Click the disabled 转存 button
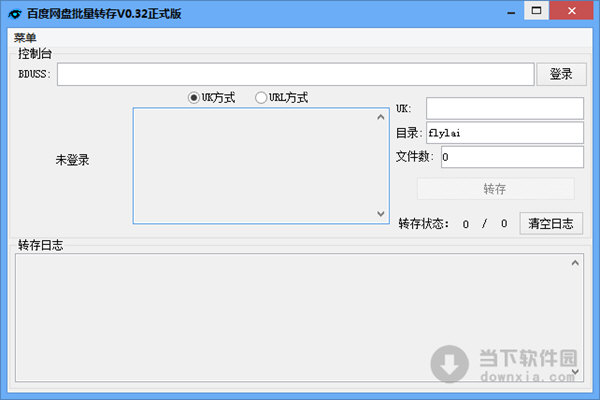Viewport: 600px width, 400px height. point(496,189)
